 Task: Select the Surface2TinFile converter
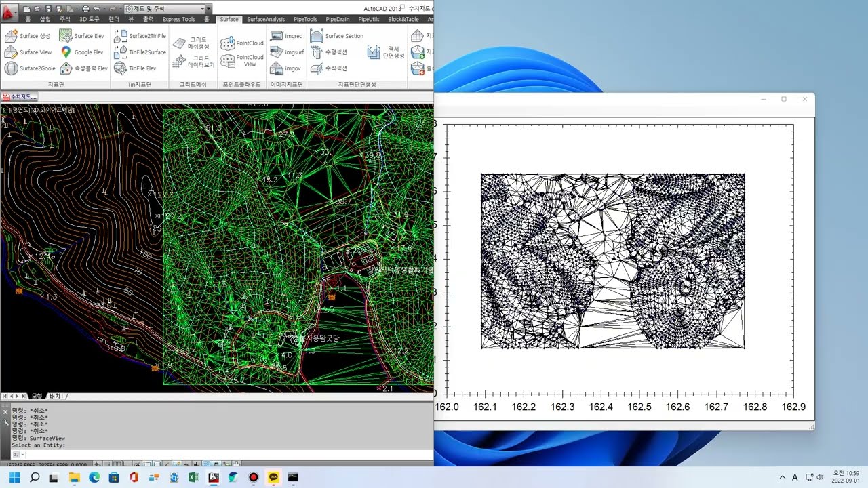121,36
